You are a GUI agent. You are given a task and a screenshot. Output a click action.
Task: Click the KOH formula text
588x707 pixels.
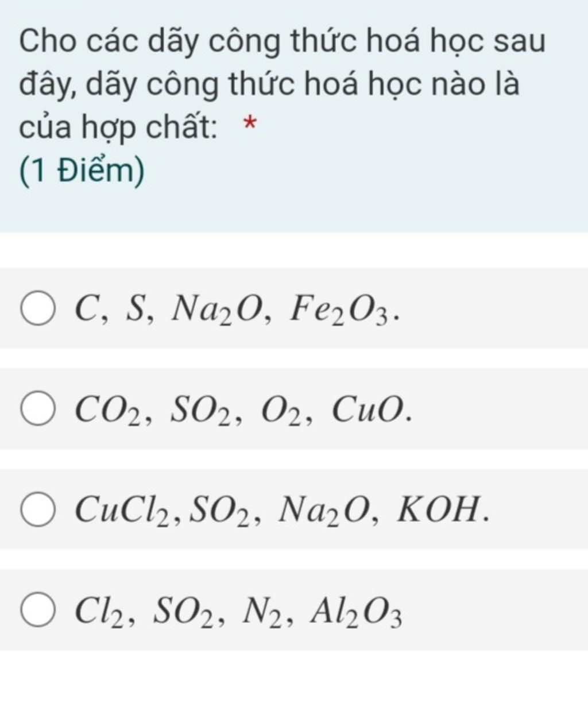(439, 510)
